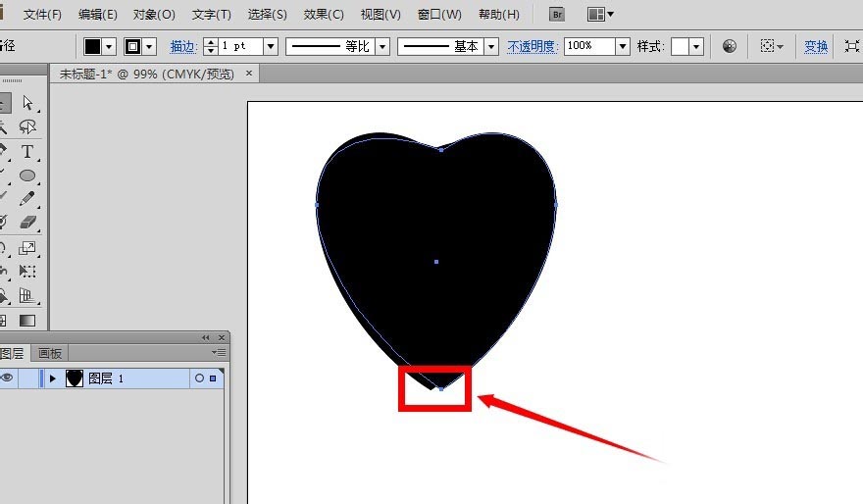Open the Arrange Documents dropdown arrow
The width and height of the screenshot is (863, 504).
click(610, 15)
